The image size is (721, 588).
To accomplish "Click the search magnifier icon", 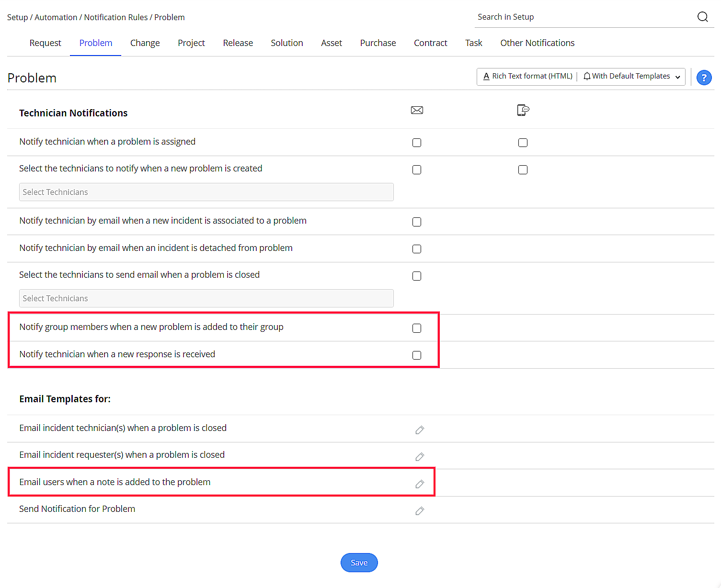I will (702, 17).
